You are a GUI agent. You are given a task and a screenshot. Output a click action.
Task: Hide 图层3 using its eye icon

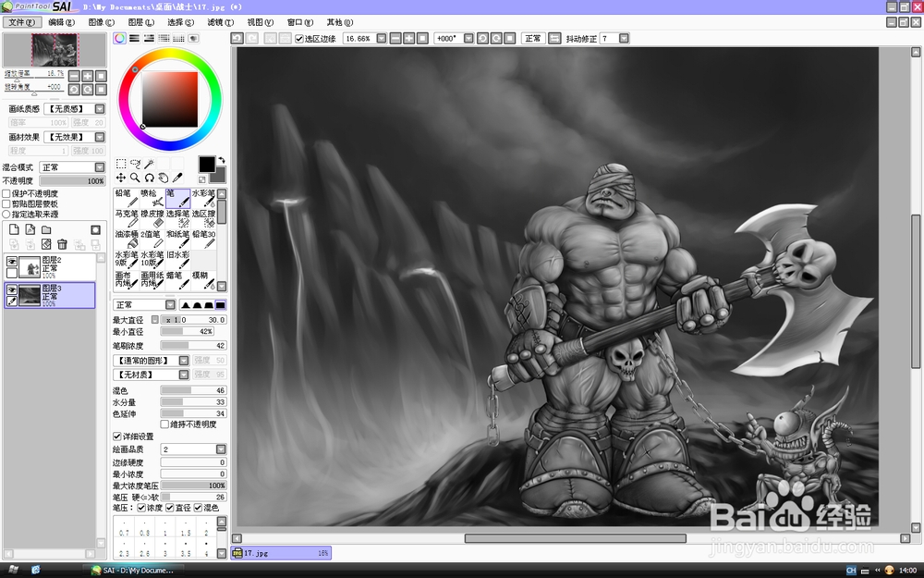point(11,289)
